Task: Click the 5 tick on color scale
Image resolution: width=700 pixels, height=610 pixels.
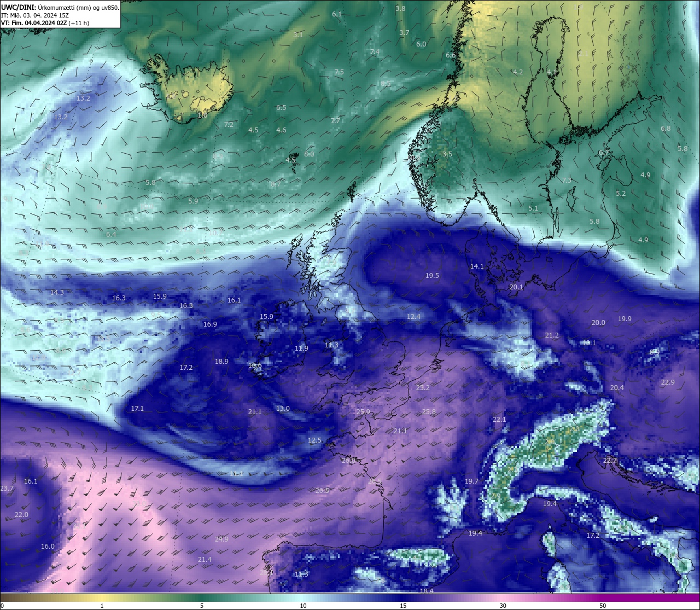Action: point(202,606)
